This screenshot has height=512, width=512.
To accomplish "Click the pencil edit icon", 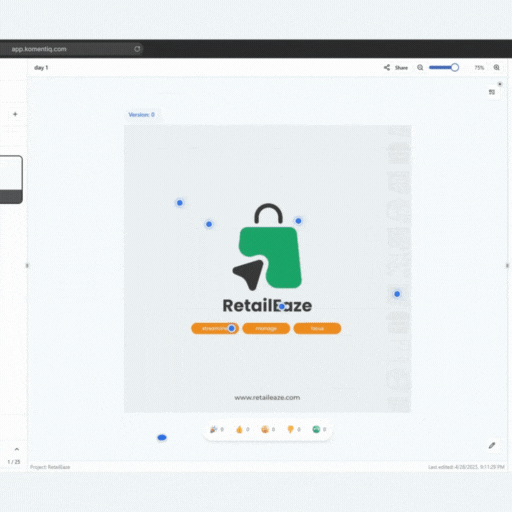I will tap(492, 445).
